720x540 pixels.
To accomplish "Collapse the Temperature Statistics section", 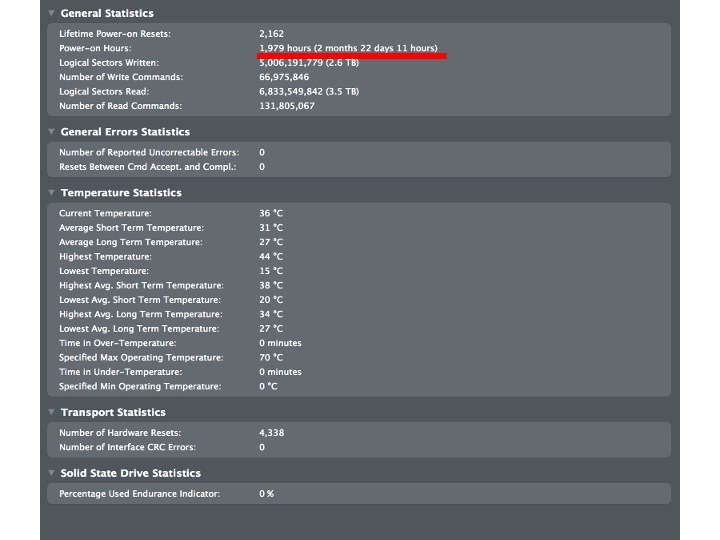I will [x=51, y=192].
